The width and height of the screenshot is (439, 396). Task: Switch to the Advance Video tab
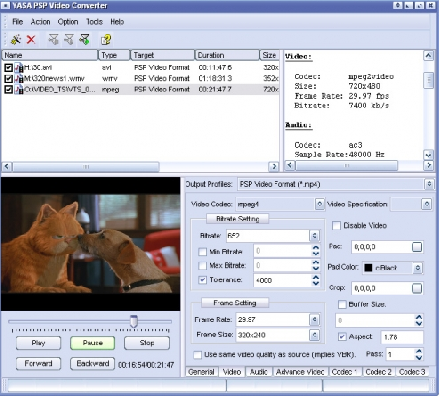[300, 372]
